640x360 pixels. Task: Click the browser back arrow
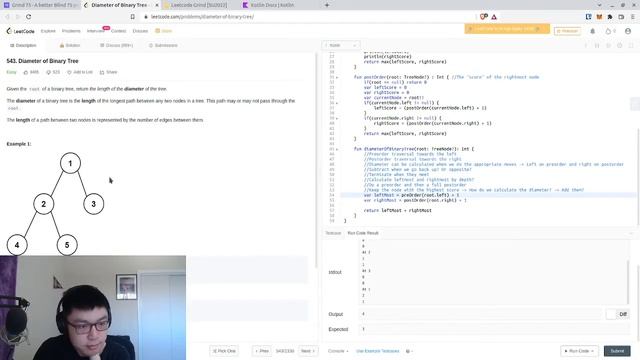click(7, 17)
